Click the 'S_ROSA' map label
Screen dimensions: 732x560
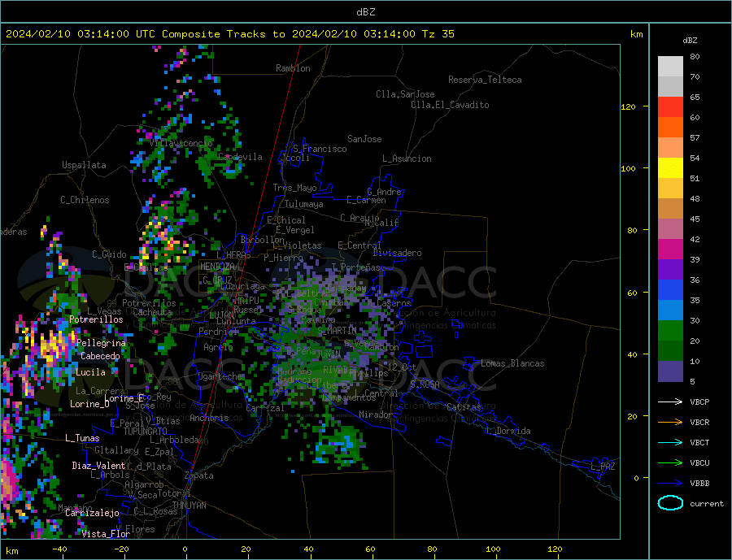[425, 384]
